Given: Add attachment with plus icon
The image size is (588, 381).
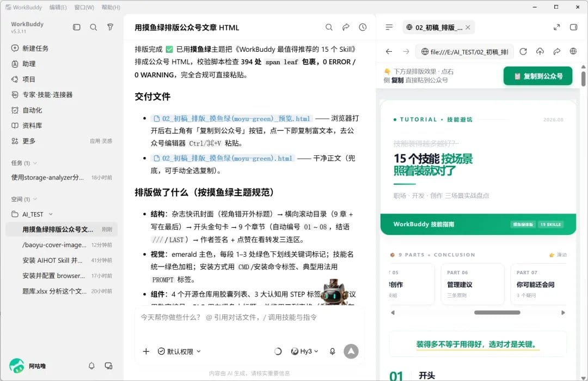Looking at the screenshot, I should click(146, 352).
